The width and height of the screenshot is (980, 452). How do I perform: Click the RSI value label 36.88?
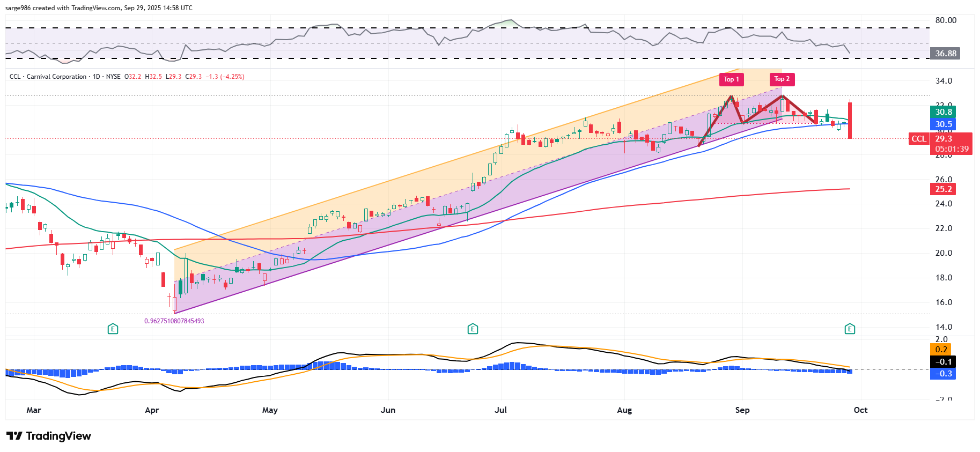point(946,54)
